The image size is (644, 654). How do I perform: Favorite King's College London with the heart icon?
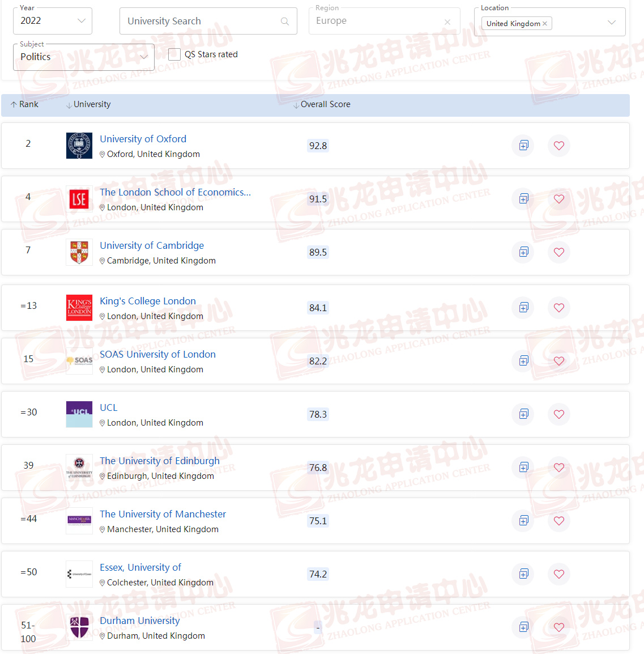pos(558,308)
